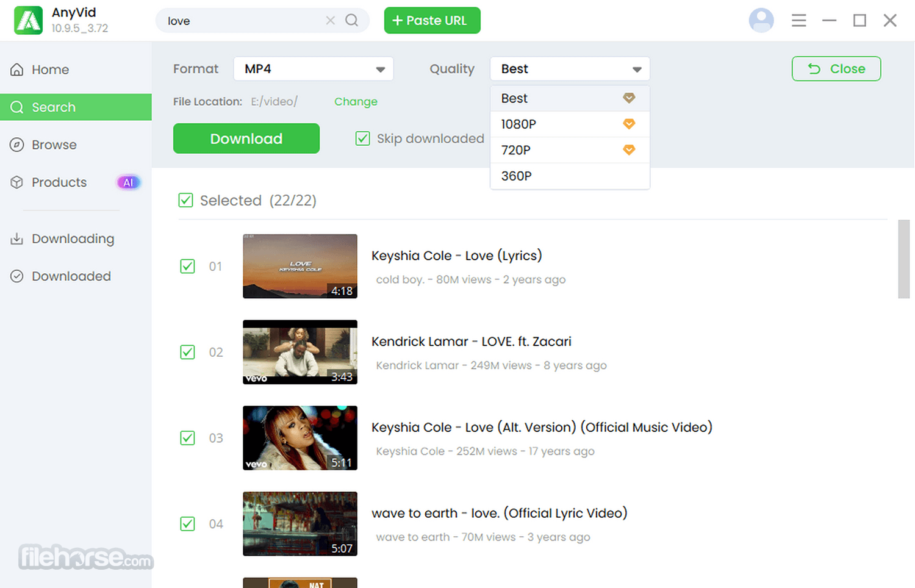This screenshot has width=915, height=588.
Task: Click 'Keyshia Cole - 252M views - 17 years ago'
Action: pos(486,451)
